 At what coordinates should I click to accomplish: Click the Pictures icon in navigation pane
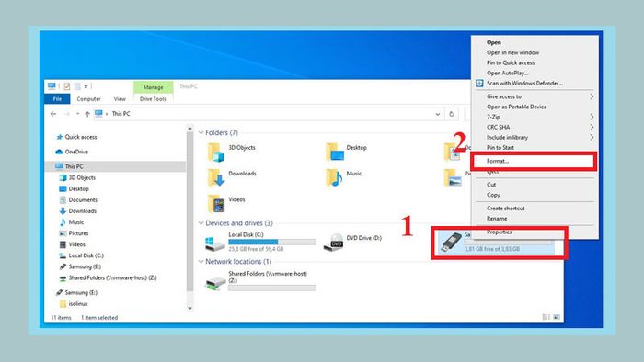pyautogui.click(x=63, y=233)
